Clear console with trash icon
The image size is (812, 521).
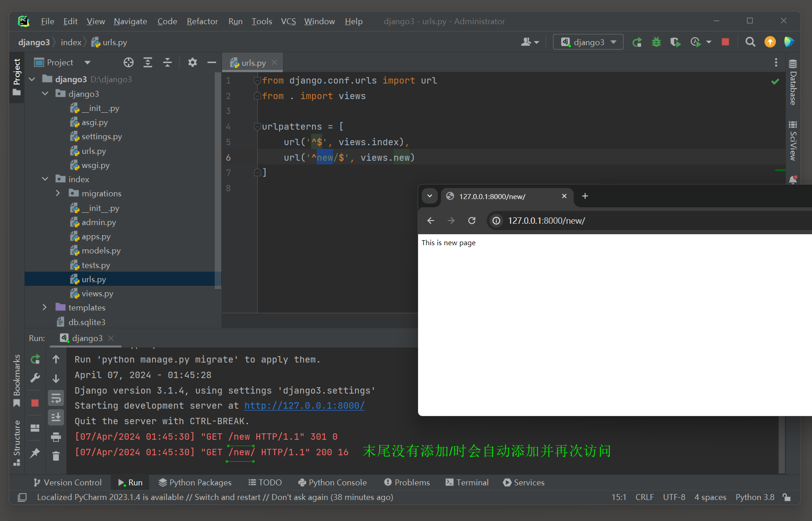pos(56,456)
